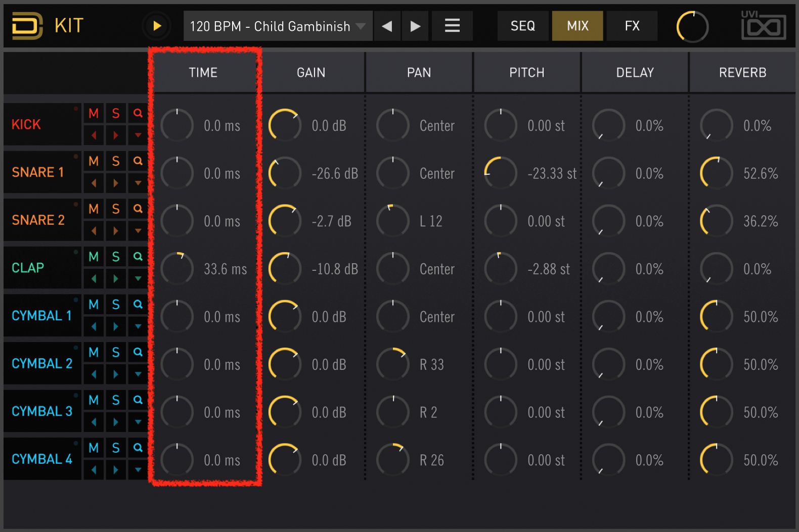The image size is (799, 532).
Task: Open the SNARE 2 search icon
Action: tap(138, 209)
